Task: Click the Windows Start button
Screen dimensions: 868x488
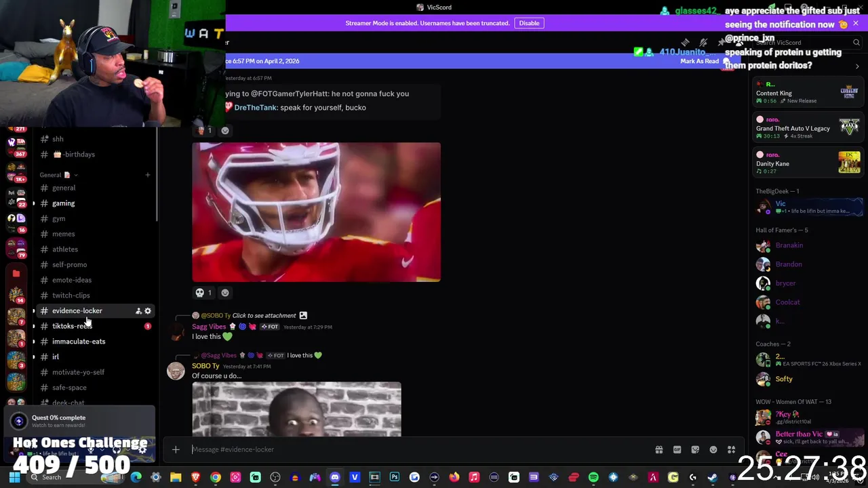Action: (x=14, y=477)
